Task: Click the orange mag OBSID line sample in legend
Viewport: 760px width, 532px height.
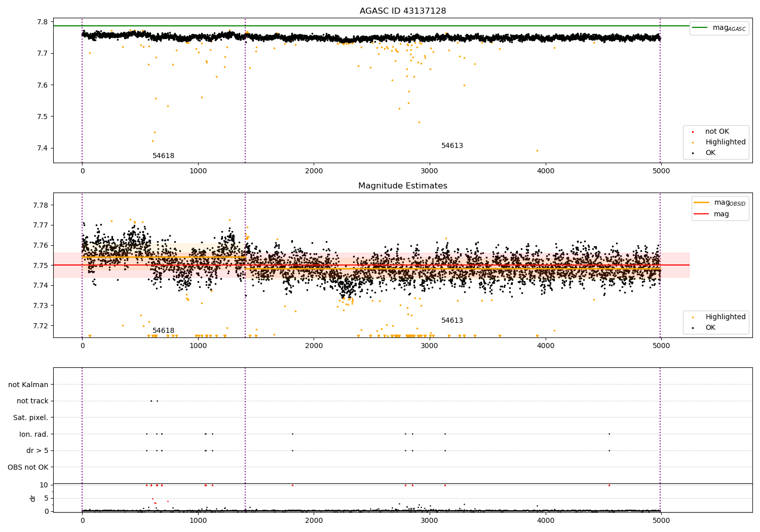Action: [701, 203]
